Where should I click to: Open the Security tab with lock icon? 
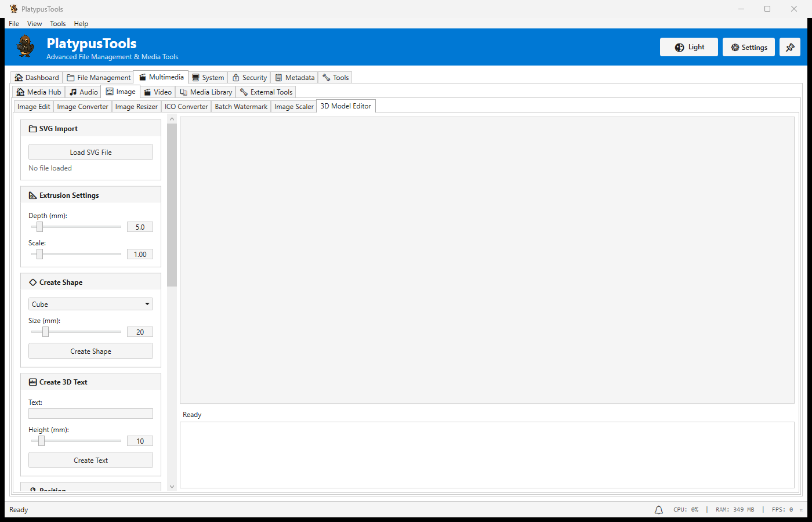point(249,78)
